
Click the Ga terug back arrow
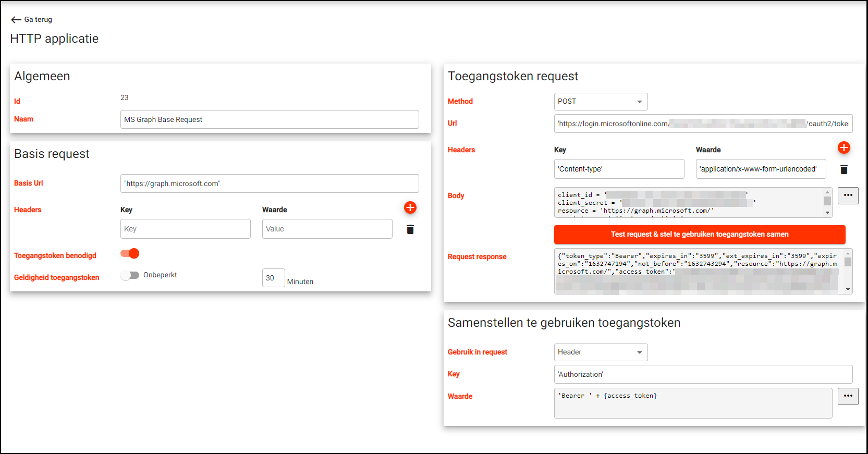tap(16, 20)
